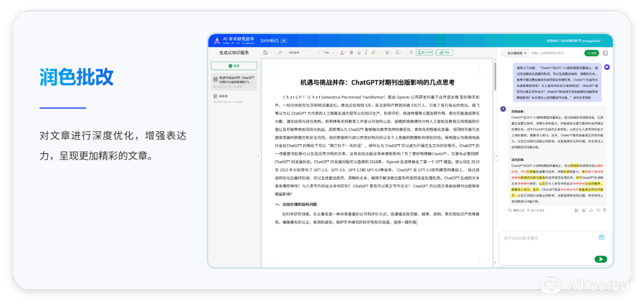The width and height of the screenshot is (644, 305).
Task: Toggle bold formatting in the editor toolbar
Action: click(x=351, y=53)
